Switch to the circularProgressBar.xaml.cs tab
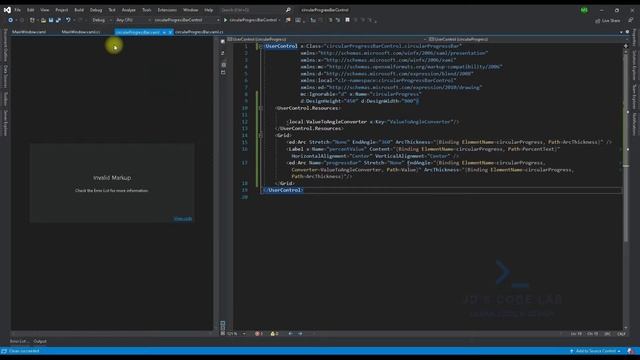The width and height of the screenshot is (640, 360). coord(199,32)
